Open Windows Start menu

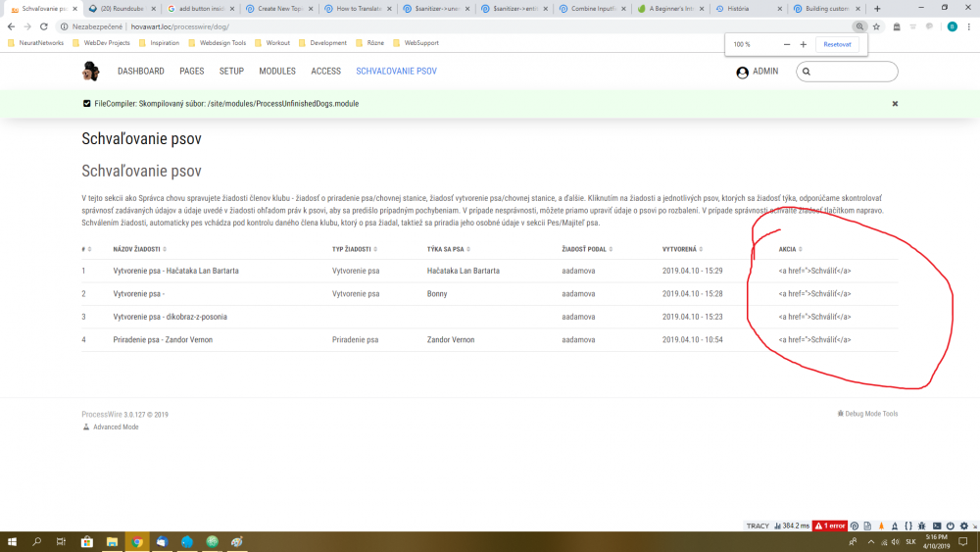click(x=13, y=541)
